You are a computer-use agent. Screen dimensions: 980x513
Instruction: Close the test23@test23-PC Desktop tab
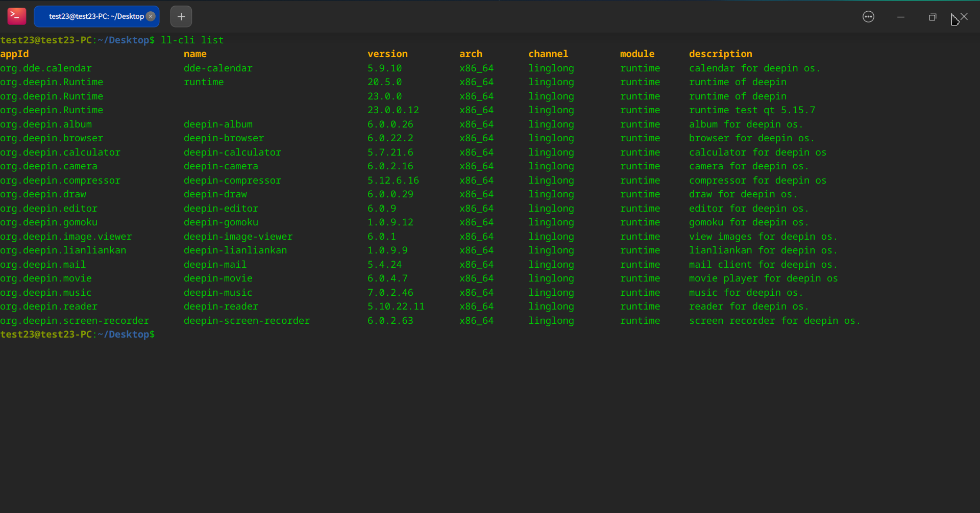[151, 16]
